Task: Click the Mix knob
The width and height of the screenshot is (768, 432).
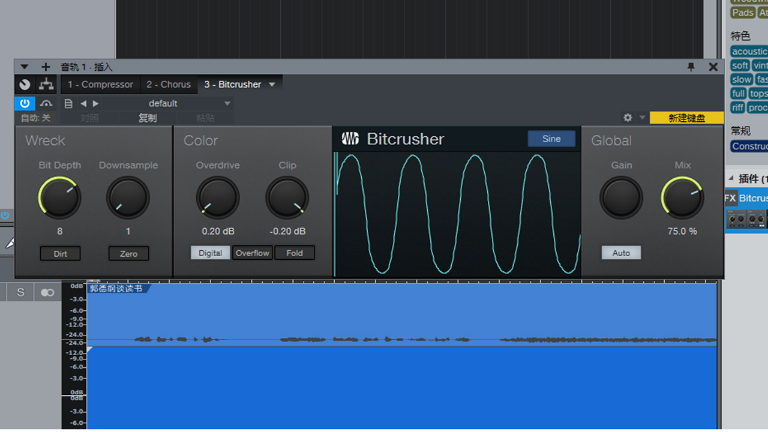Action: point(682,197)
